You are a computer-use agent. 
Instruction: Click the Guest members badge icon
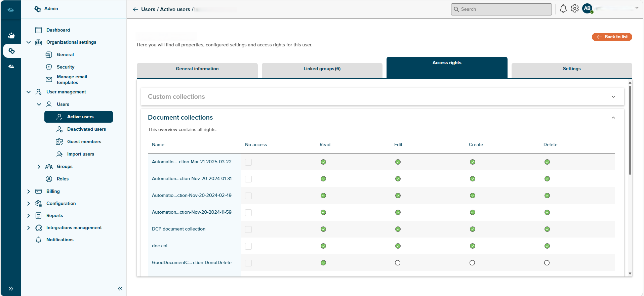click(59, 141)
